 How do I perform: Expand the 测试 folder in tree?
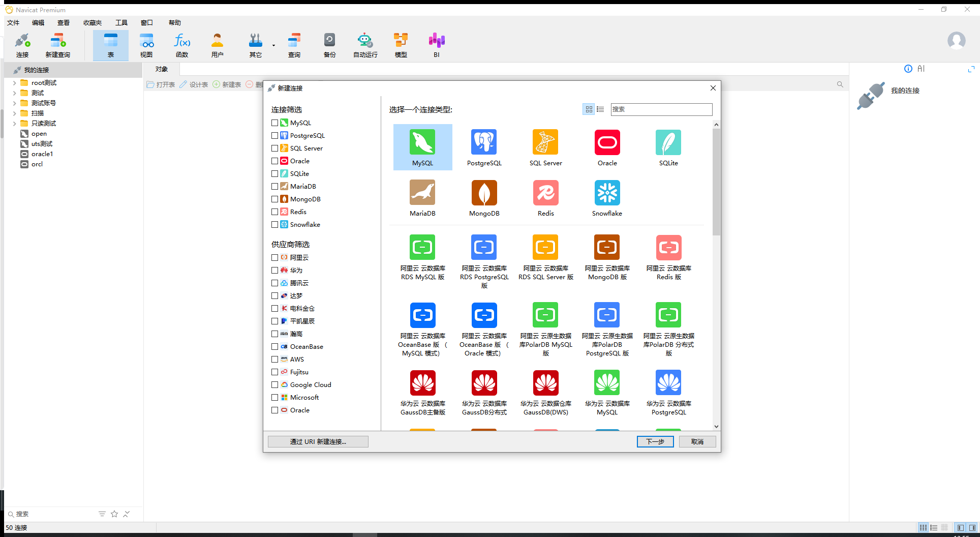pos(14,93)
